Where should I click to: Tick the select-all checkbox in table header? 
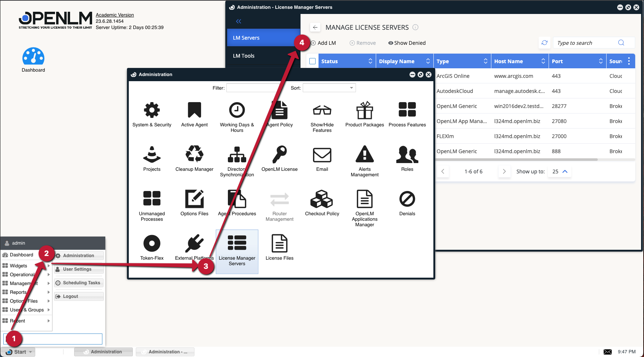point(313,61)
